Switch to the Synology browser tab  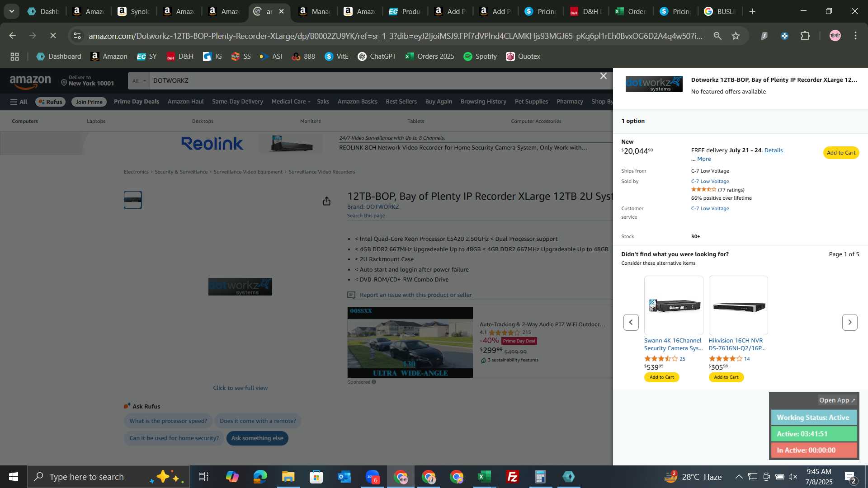133,11
